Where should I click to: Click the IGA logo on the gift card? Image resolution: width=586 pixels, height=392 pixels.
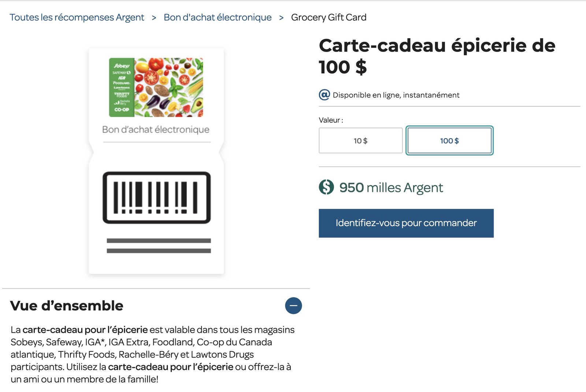tap(121, 78)
